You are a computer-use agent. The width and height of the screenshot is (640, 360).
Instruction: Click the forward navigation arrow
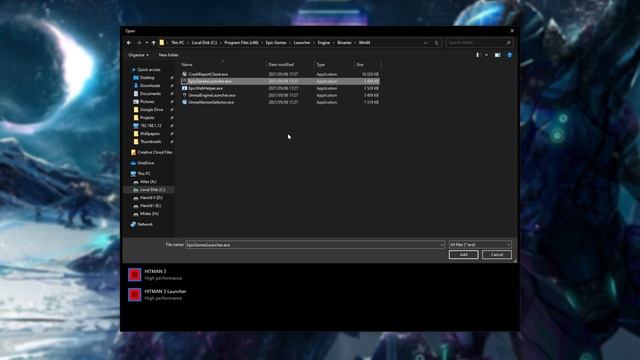point(139,42)
